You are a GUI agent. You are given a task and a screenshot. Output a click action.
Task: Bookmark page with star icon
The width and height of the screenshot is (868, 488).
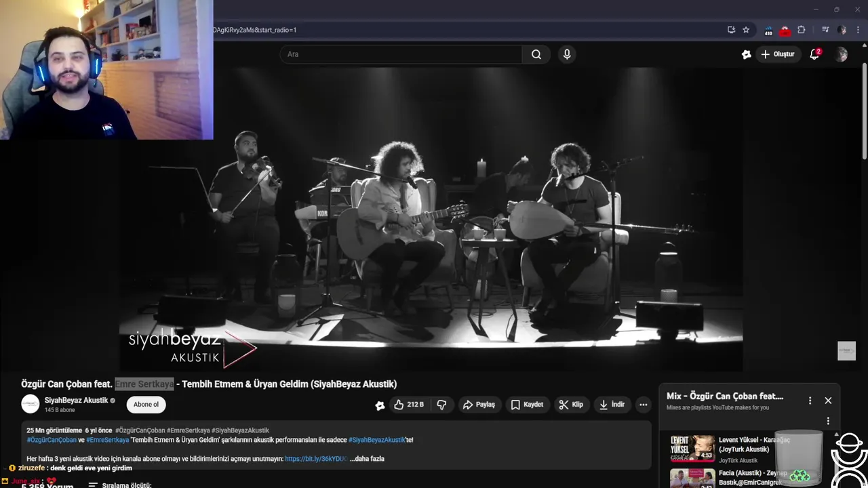[746, 30]
